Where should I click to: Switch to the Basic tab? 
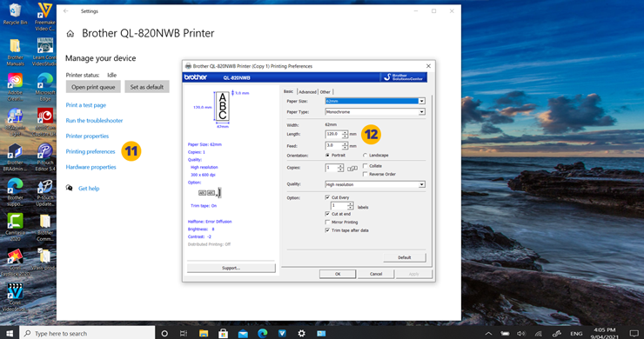(289, 91)
